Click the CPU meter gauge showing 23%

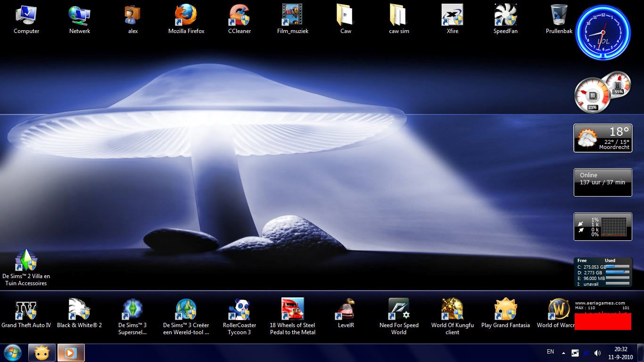(x=592, y=96)
